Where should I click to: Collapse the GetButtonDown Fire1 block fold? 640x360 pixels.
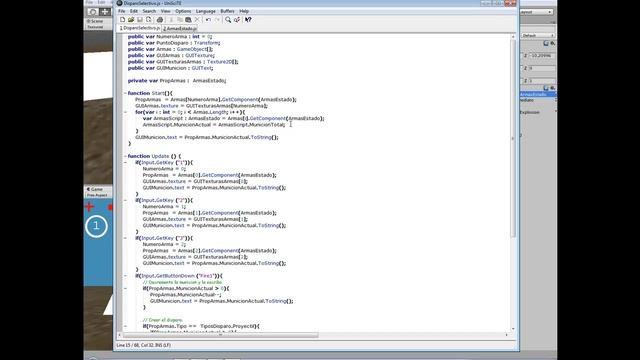click(125, 276)
